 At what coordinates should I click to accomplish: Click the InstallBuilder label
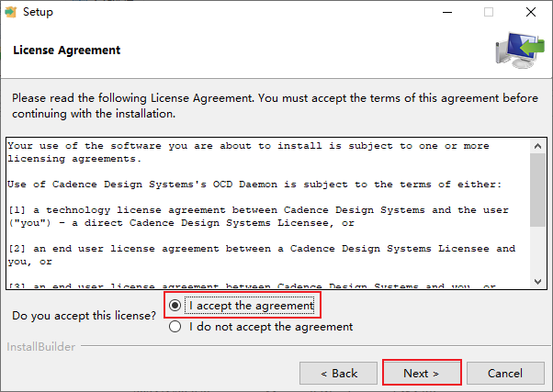(41, 347)
